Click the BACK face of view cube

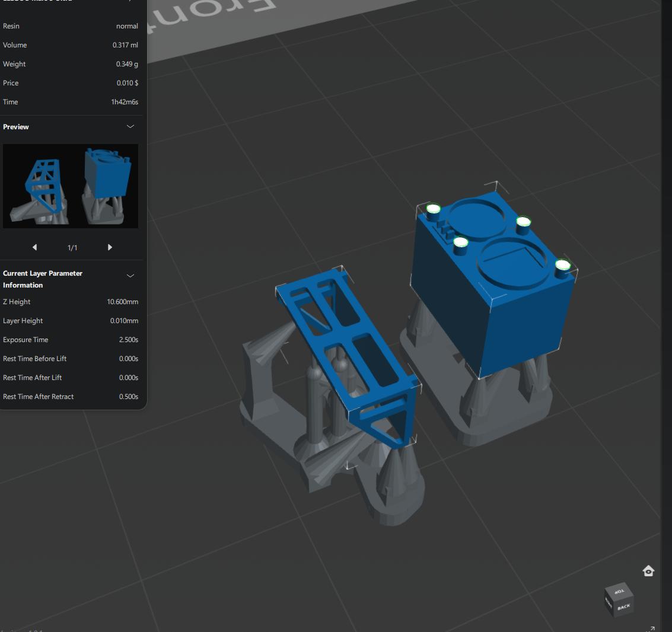click(623, 607)
